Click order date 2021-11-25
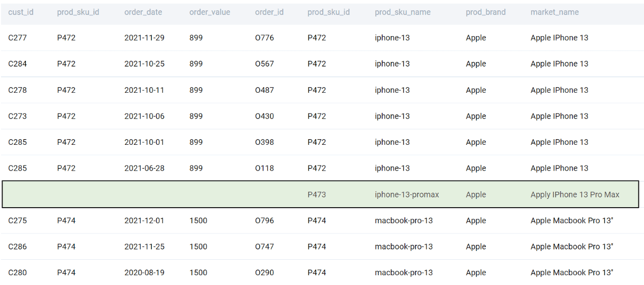The width and height of the screenshot is (644, 285). [x=144, y=247]
